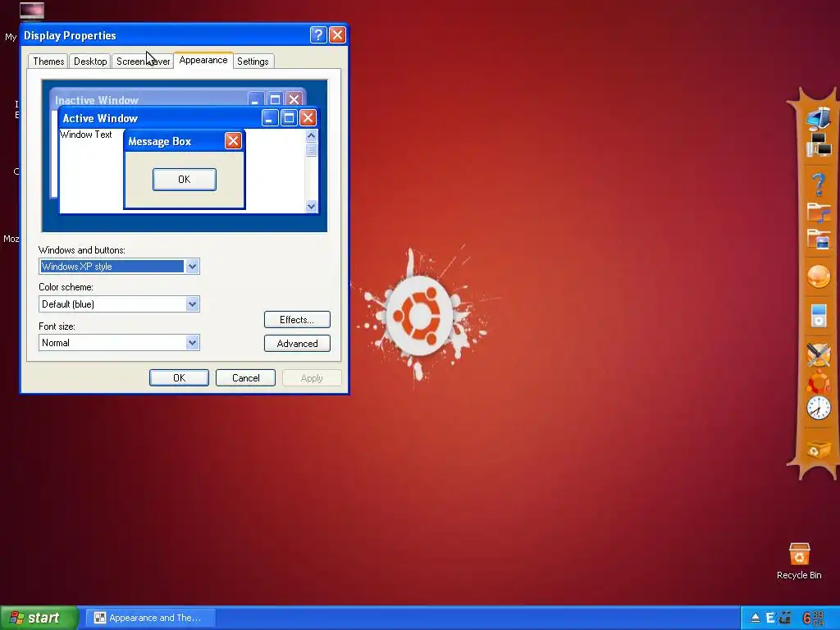Click Message Box preview title
This screenshot has height=630, width=840.
point(160,141)
